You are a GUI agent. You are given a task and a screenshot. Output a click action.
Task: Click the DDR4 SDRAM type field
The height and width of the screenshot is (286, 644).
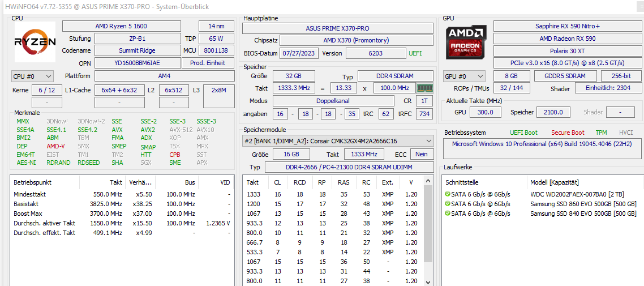tap(395, 76)
